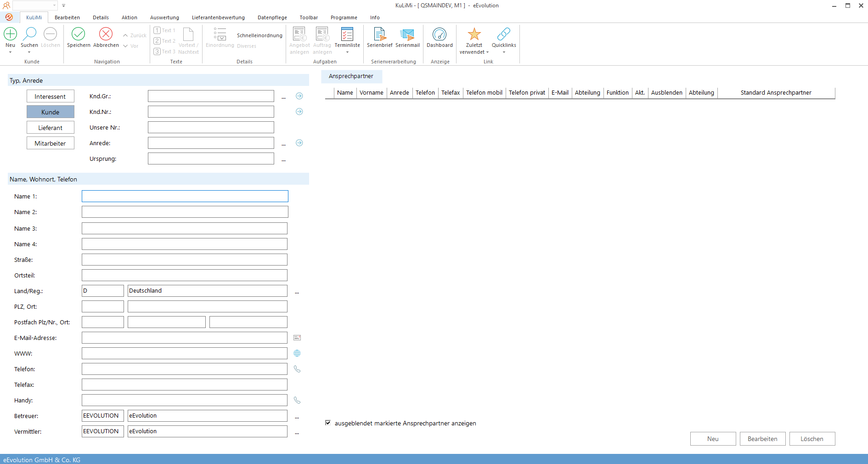Select the Mitarbeiter type
Image resolution: width=868 pixels, height=464 pixels.
(50, 143)
